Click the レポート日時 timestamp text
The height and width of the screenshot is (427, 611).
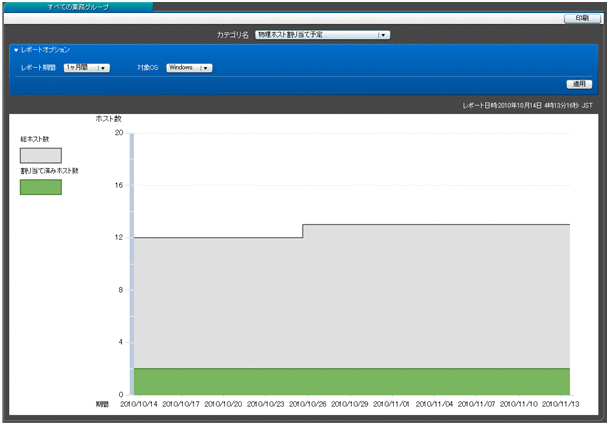(x=528, y=104)
